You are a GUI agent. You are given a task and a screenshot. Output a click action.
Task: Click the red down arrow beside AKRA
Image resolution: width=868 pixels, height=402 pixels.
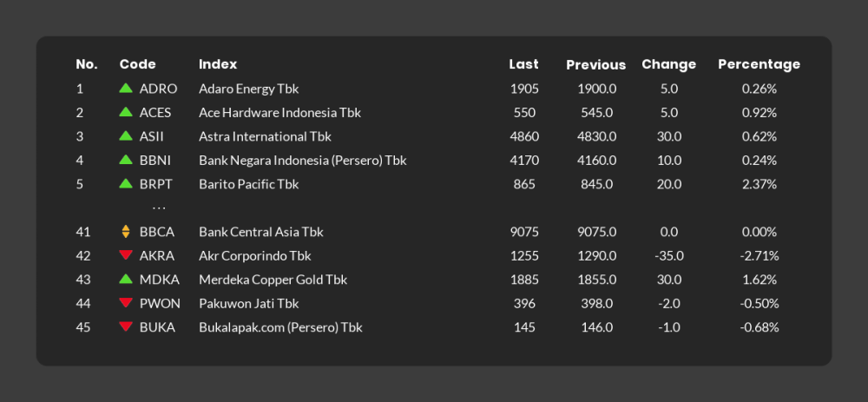(x=126, y=255)
